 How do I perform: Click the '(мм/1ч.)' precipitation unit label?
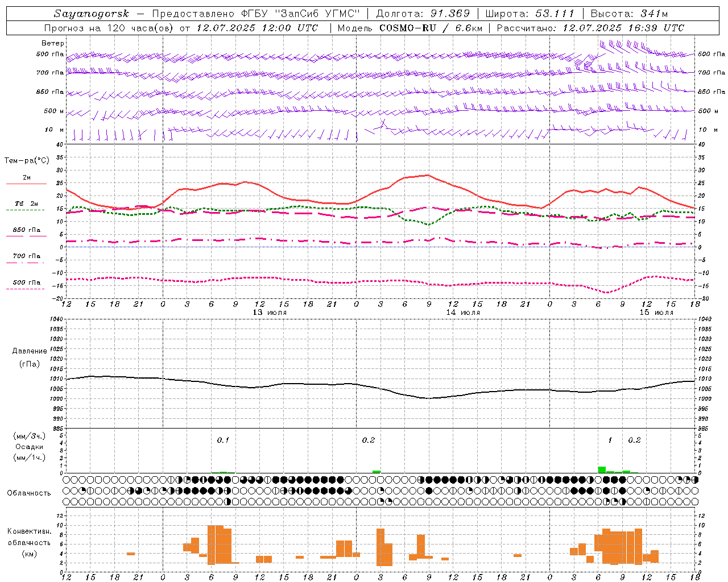coord(30,458)
